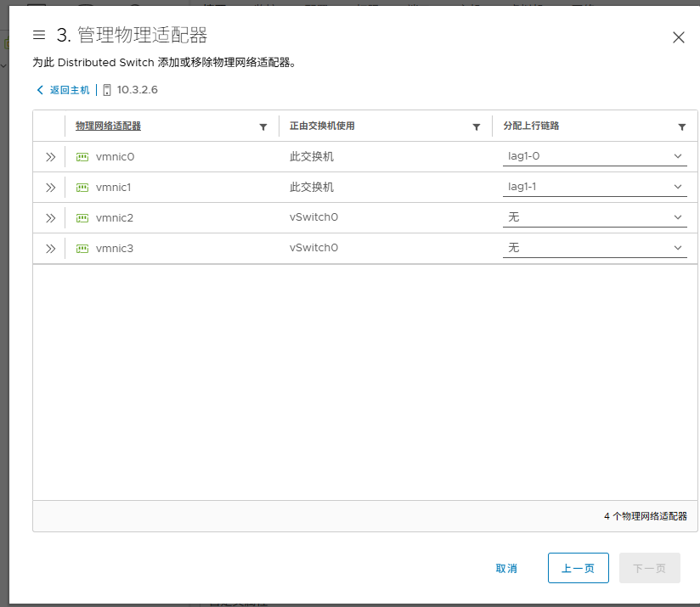Open uplink dropdown showing lag1-0
Screen dimensions: 700x607
(595, 156)
